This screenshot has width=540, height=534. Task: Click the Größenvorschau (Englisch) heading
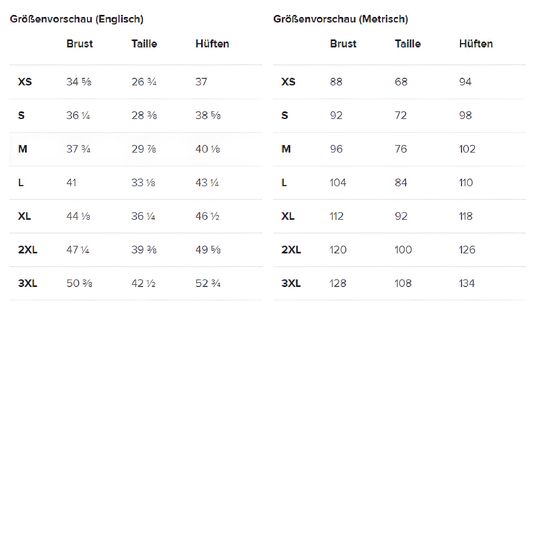[x=76, y=19]
